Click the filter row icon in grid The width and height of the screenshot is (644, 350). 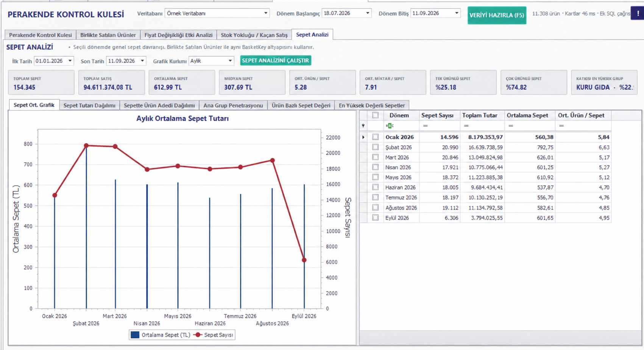[x=363, y=126]
